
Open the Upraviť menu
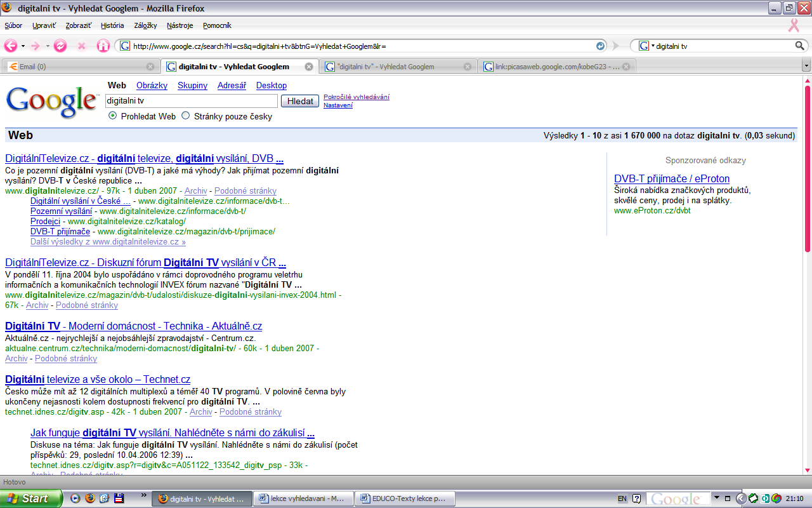tap(44, 25)
